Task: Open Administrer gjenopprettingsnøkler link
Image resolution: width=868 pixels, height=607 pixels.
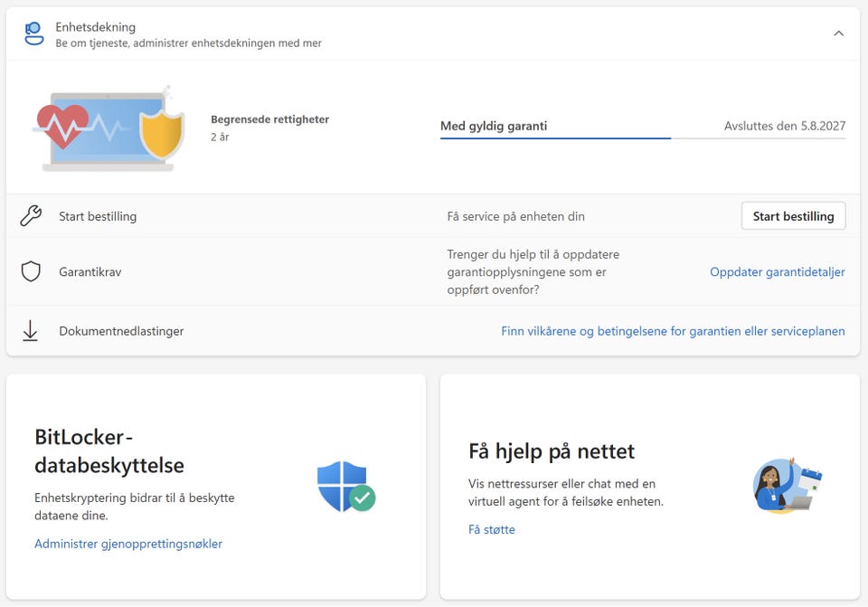Action: [128, 544]
